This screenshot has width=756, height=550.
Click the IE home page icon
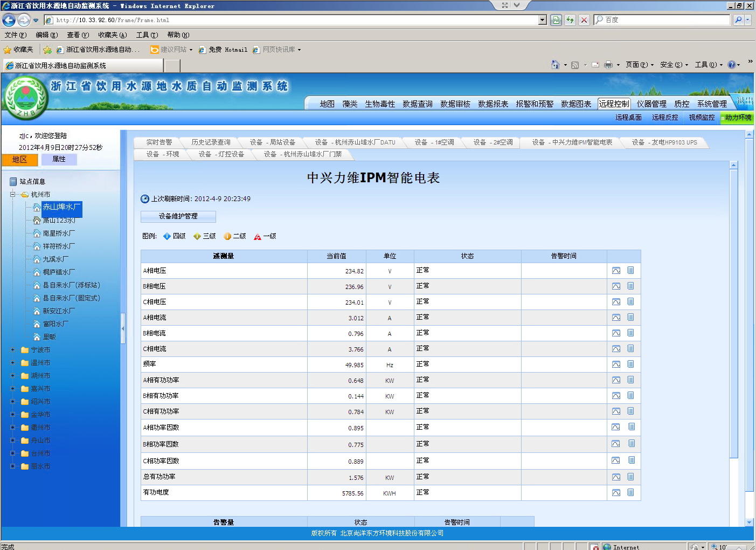(556, 65)
